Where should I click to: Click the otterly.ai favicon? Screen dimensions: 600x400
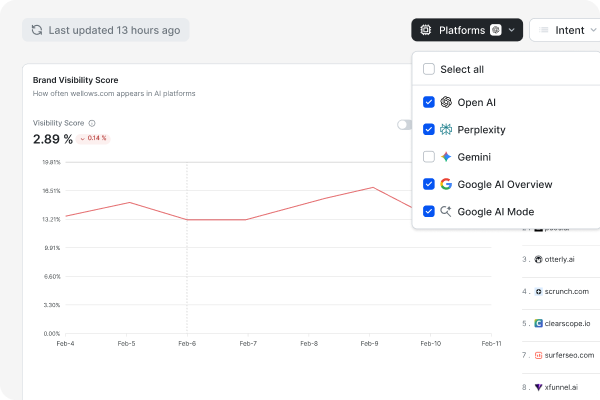[538, 259]
